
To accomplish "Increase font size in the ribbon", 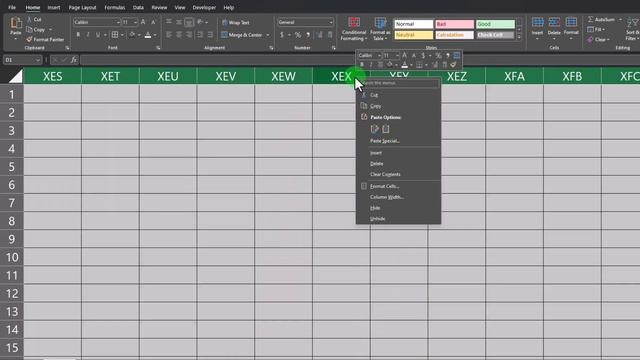I will 143,22.
